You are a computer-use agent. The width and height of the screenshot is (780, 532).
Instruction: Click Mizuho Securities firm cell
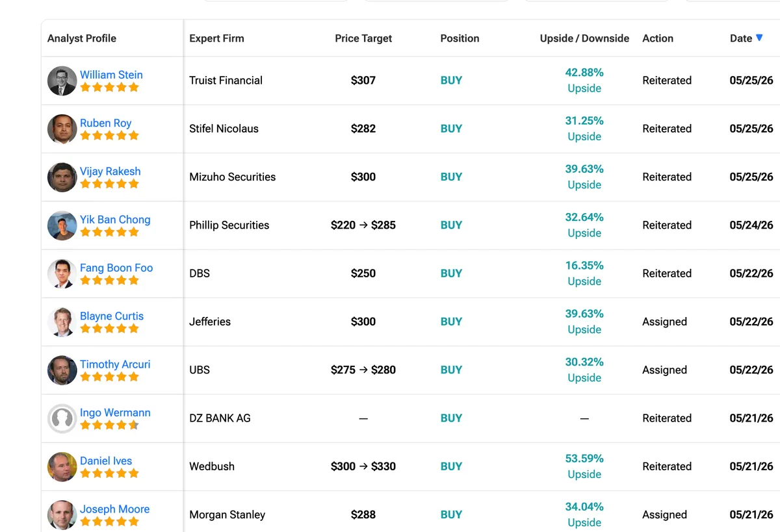click(233, 177)
